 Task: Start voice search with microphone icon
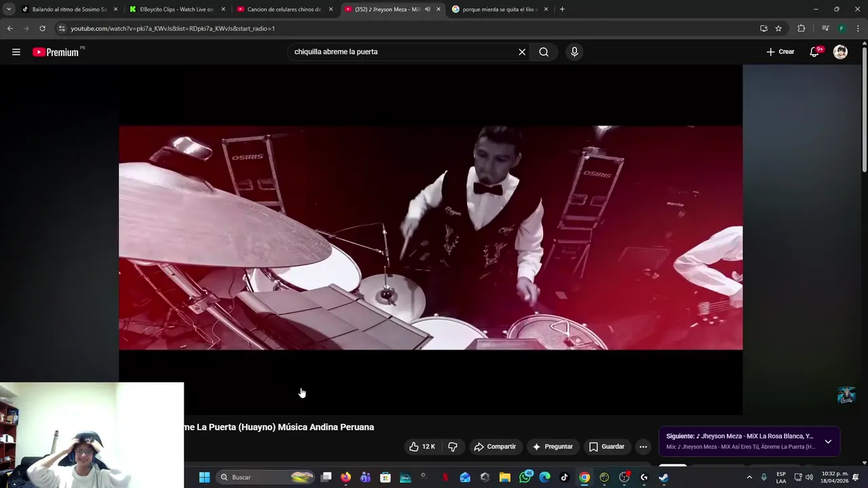[x=574, y=52]
